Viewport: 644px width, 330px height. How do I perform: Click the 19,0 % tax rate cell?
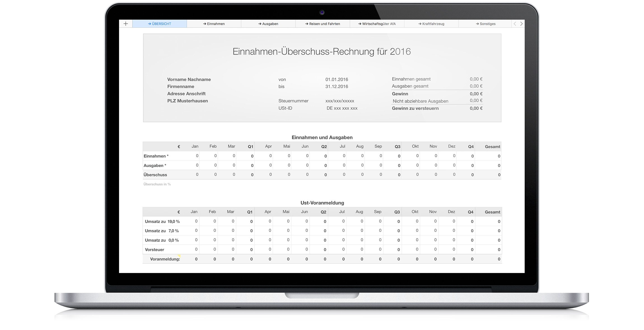174,221
